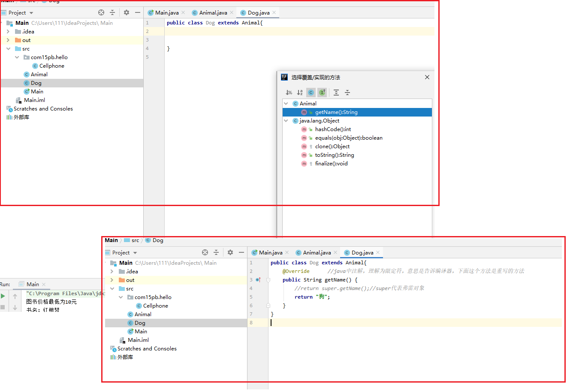
Task: Select getName():String in override dialog
Action: click(x=357, y=112)
